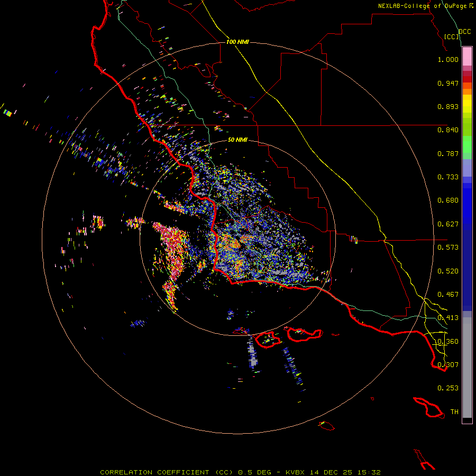This screenshot has height=476, width=476.
Task: Click the 0.573 scale value
Action: click(448, 248)
